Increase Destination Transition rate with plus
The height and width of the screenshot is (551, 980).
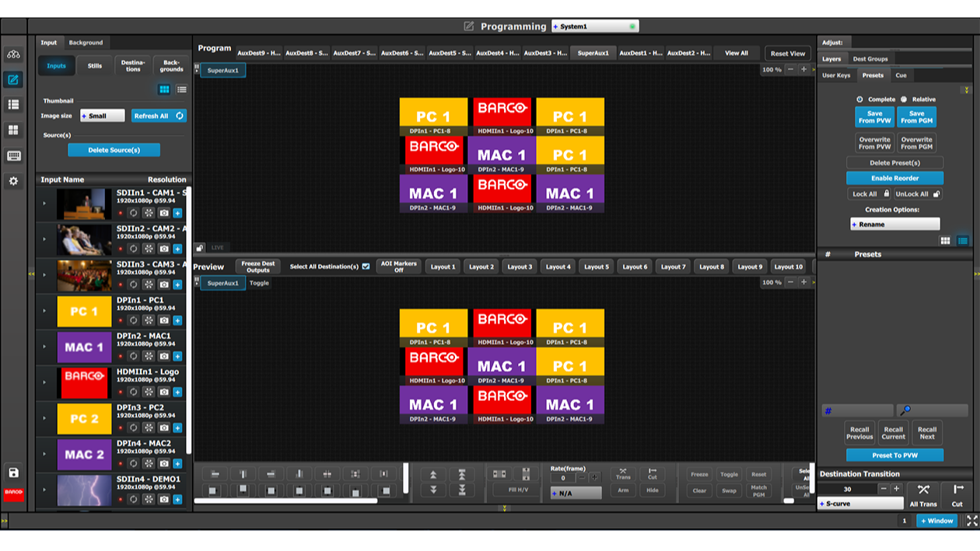coord(896,489)
